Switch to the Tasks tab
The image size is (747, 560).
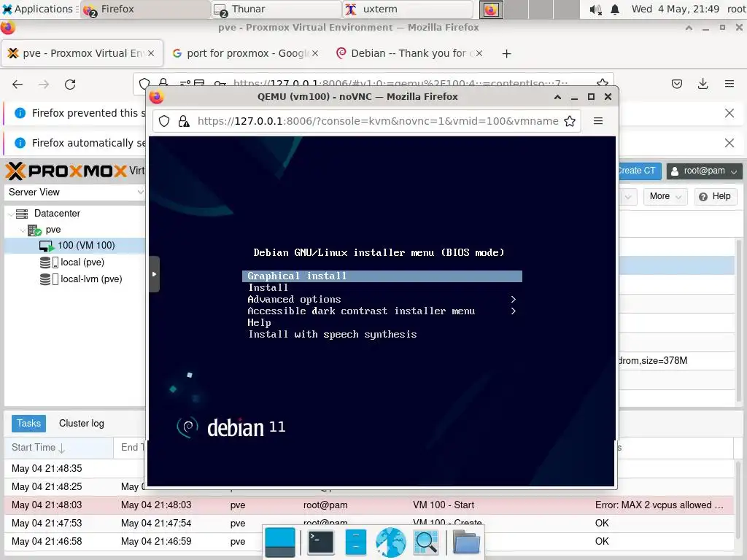[x=28, y=424]
